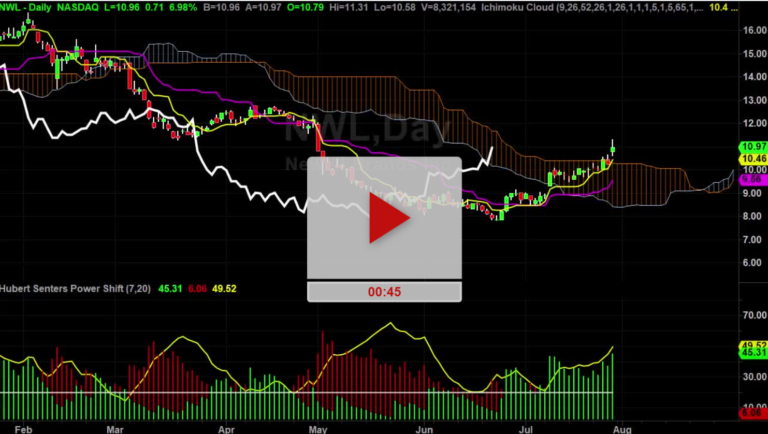Select the May date on time axis

(318, 426)
